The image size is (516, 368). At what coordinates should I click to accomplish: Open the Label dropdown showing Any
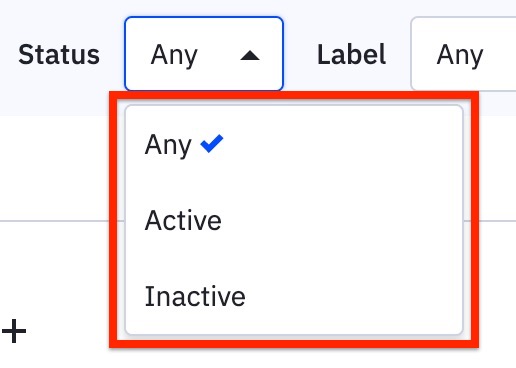[463, 54]
